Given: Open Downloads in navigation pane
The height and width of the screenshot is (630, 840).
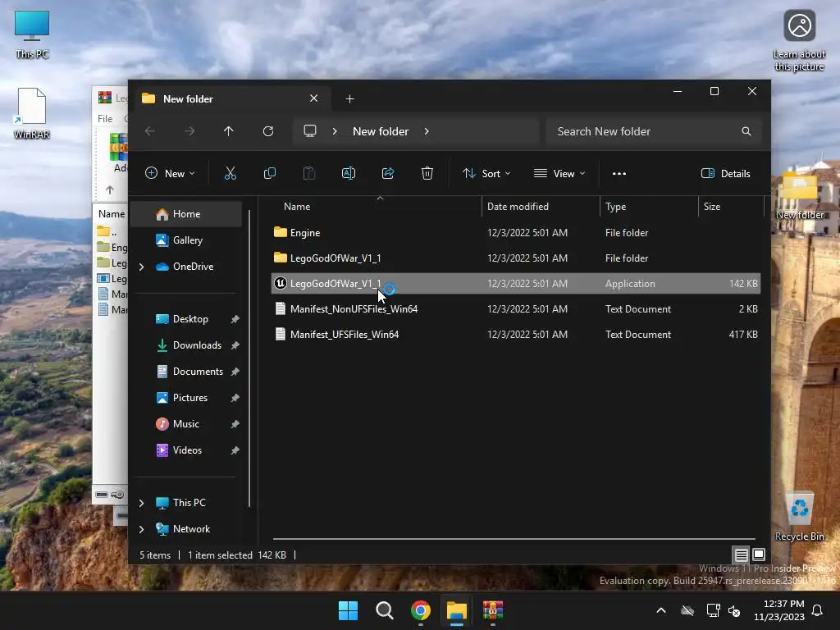Looking at the screenshot, I should 186,345.
